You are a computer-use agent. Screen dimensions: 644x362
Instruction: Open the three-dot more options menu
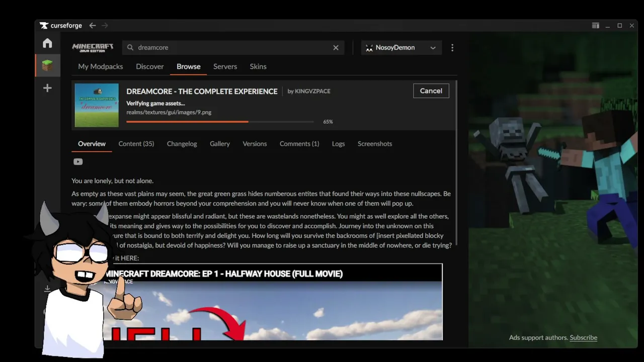click(452, 47)
